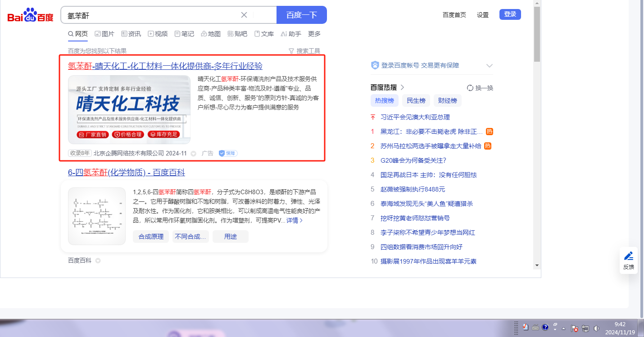The height and width of the screenshot is (337, 644).
Task: Expand the 登录百度帐号 banner chevron
Action: pos(490,66)
